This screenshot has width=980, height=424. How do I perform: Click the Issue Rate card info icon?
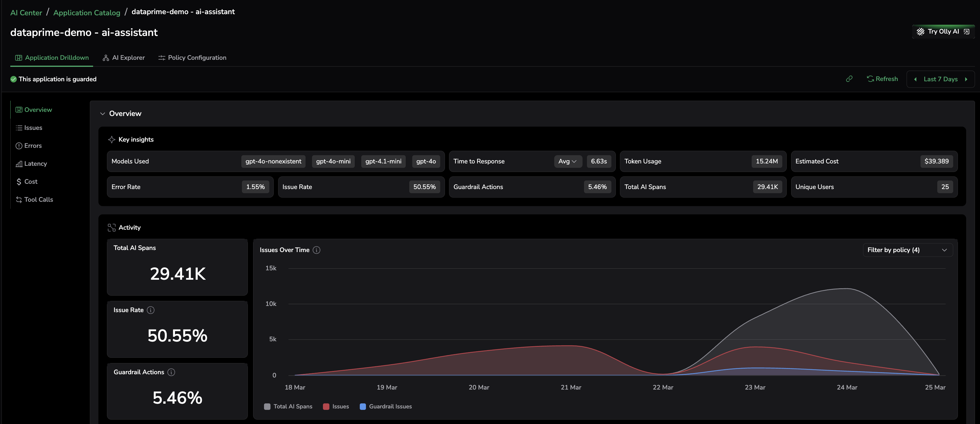tap(151, 310)
